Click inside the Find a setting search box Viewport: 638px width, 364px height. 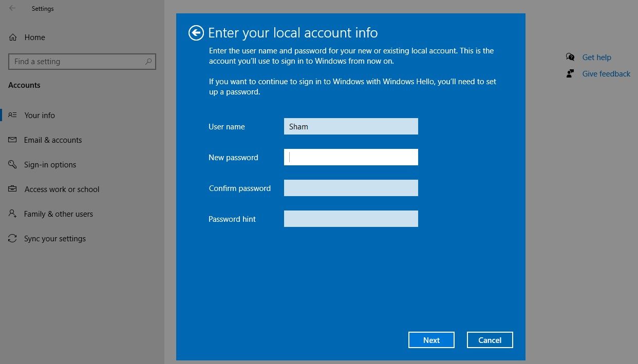coord(77,61)
